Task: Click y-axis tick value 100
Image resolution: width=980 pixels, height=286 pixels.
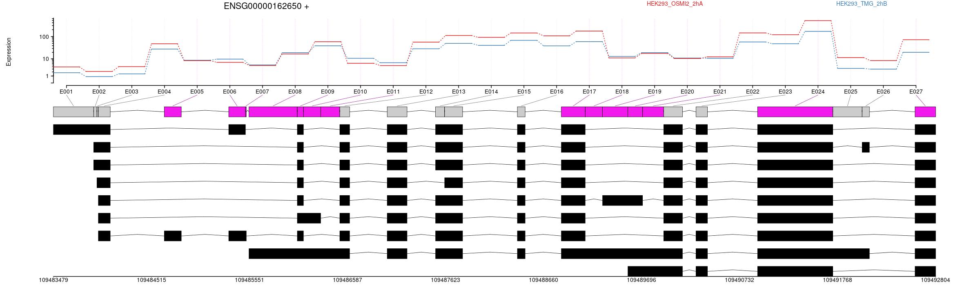Action: point(44,37)
